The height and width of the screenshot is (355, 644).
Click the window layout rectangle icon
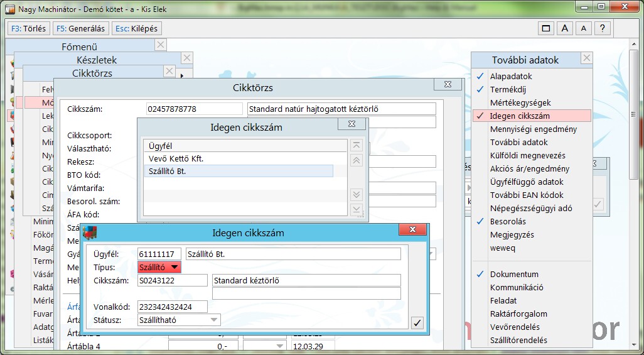pos(546,28)
